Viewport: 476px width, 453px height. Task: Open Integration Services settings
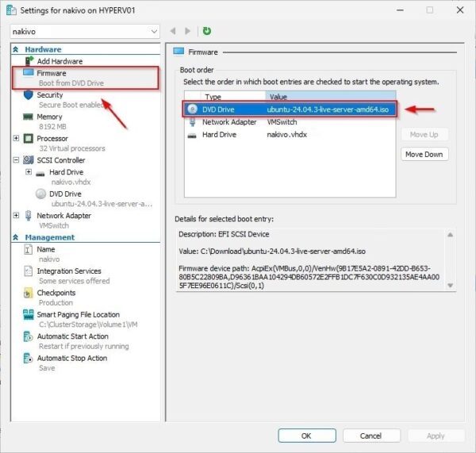coord(86,275)
